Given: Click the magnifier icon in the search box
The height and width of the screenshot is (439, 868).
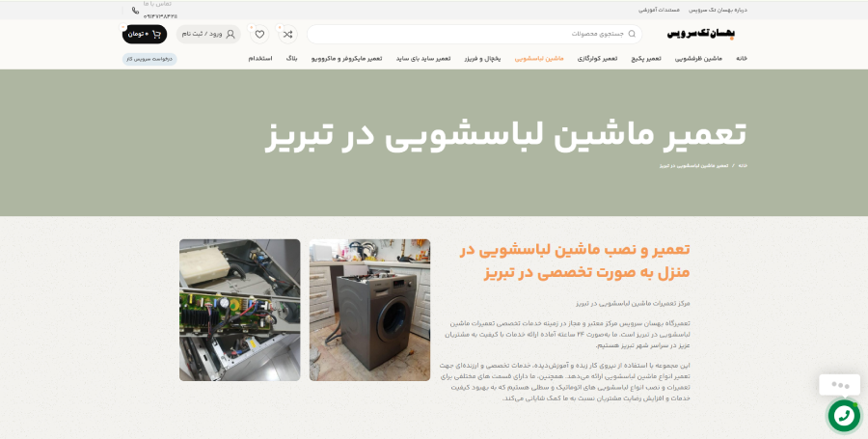Looking at the screenshot, I should pyautogui.click(x=632, y=34).
